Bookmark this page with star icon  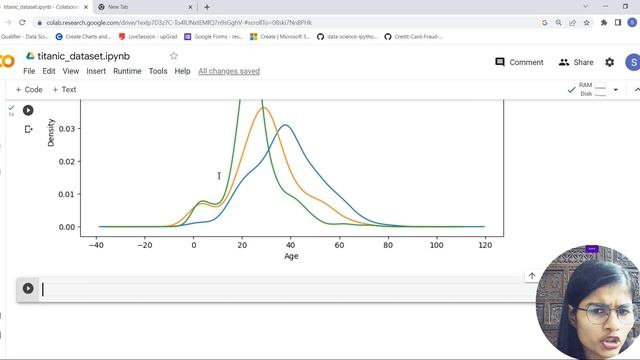[587, 23]
